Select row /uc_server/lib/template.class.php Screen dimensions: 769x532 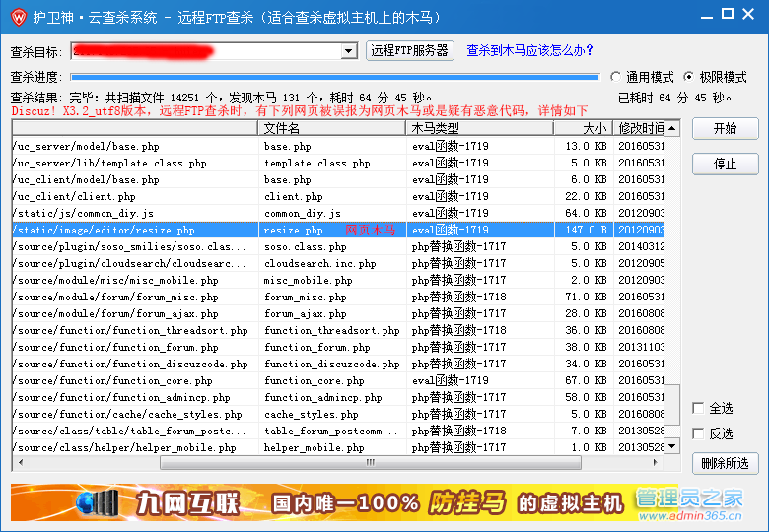tap(338, 163)
